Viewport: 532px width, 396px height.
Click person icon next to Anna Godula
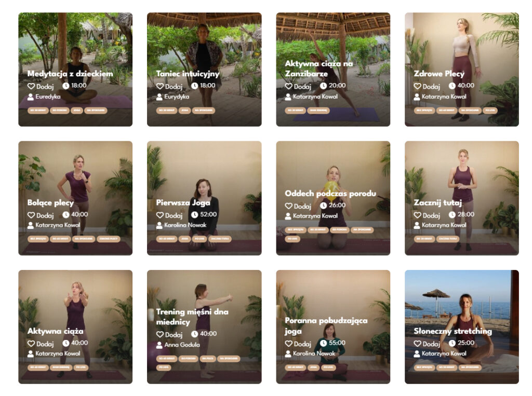coord(159,345)
